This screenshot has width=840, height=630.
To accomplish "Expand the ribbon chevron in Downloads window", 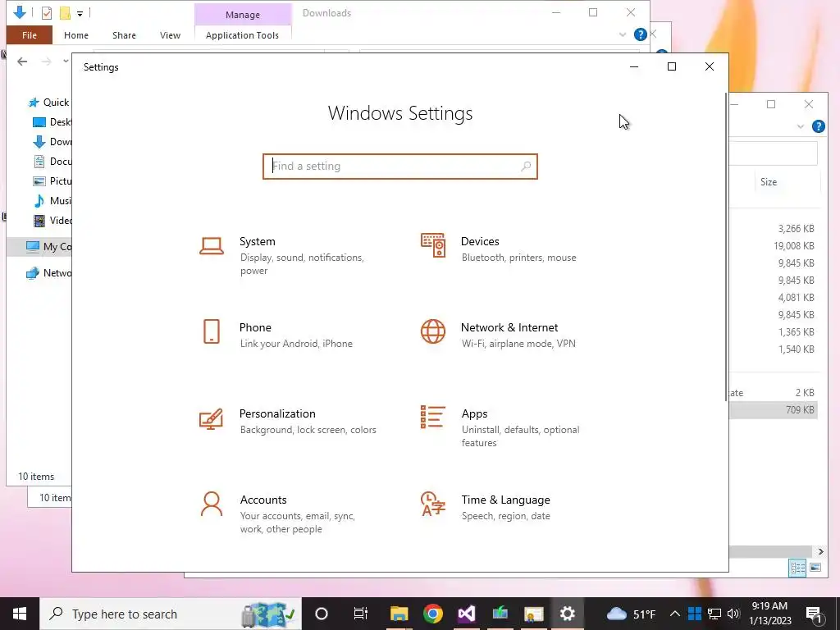I will point(623,34).
